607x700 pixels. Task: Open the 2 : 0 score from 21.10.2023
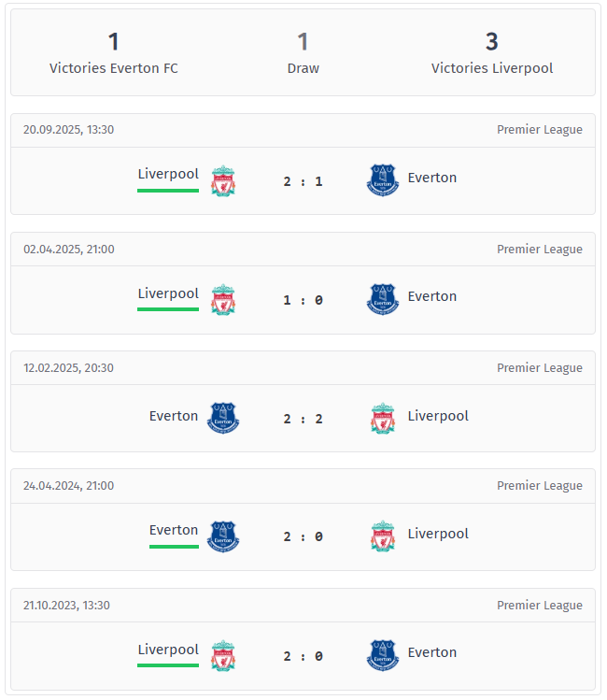click(x=303, y=656)
